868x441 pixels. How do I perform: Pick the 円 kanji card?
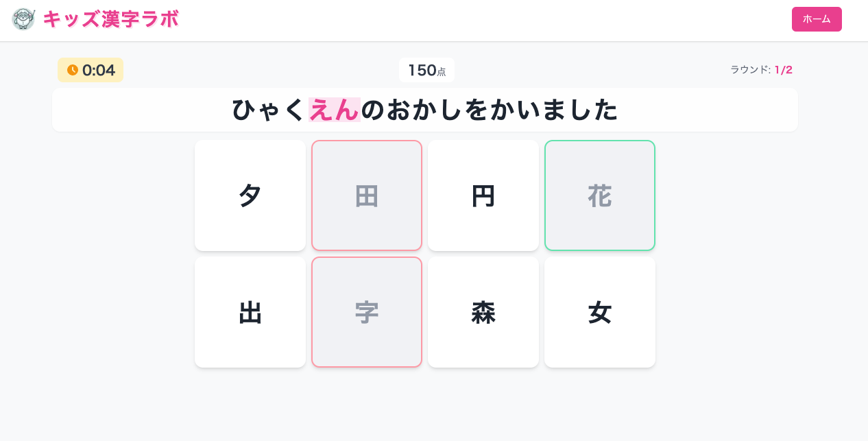pos(483,195)
